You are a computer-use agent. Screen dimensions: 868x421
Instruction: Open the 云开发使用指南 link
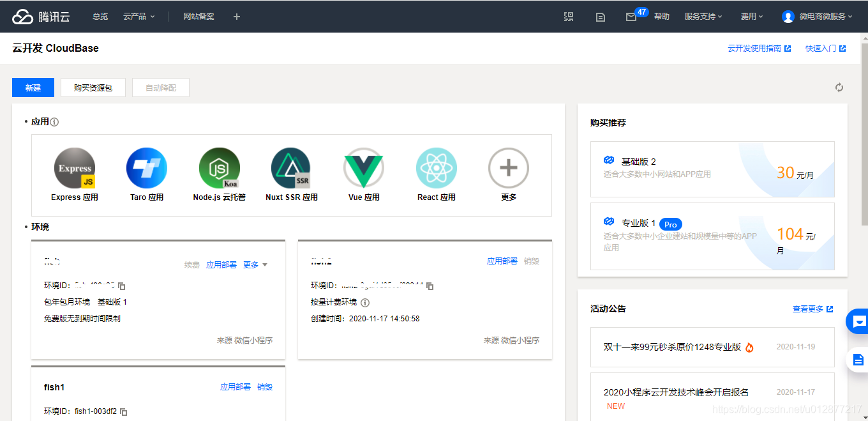pos(759,49)
